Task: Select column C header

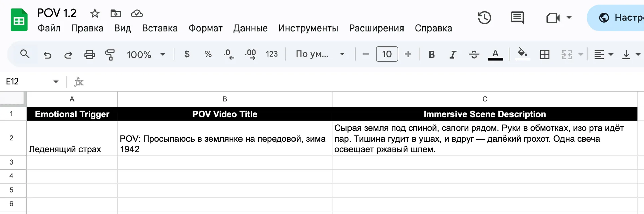Action: 485,99
